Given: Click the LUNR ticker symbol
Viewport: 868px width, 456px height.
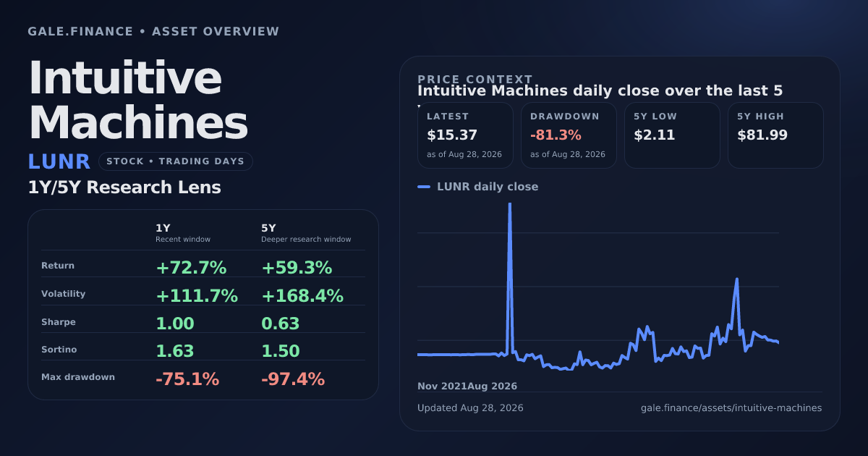Looking at the screenshot, I should pyautogui.click(x=59, y=161).
